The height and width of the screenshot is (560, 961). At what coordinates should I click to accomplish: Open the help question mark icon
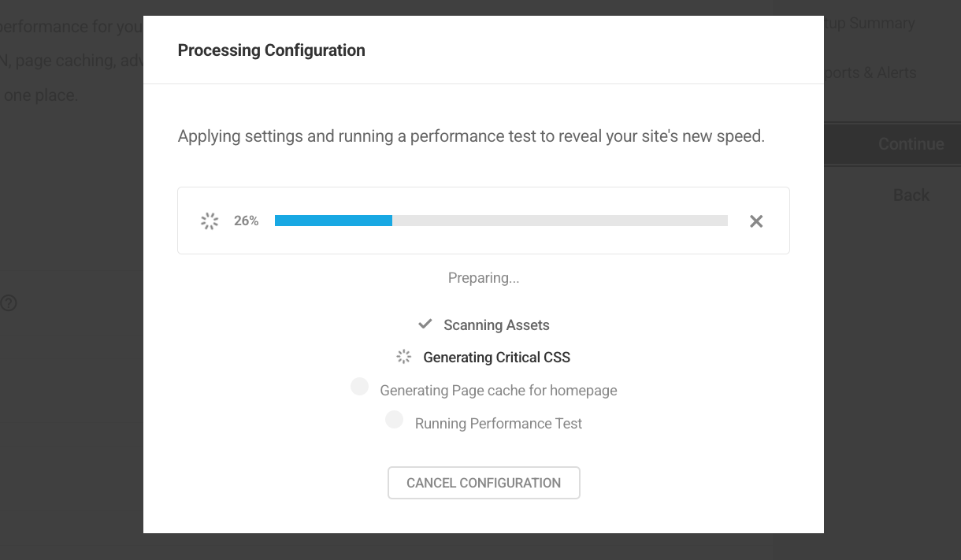tap(9, 303)
